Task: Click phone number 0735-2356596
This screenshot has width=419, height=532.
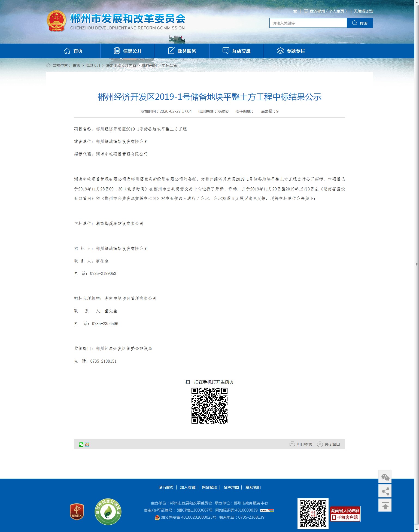Action: (105, 324)
